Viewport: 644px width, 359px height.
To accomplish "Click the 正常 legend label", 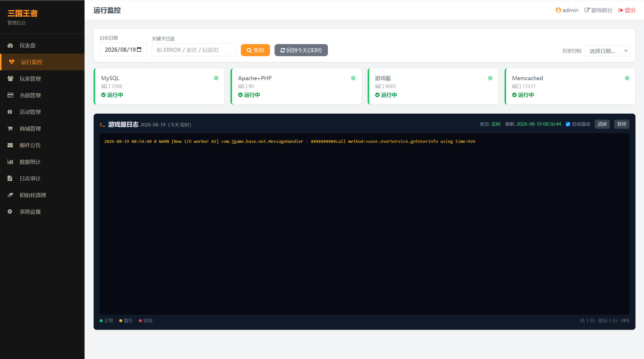I will click(x=108, y=320).
